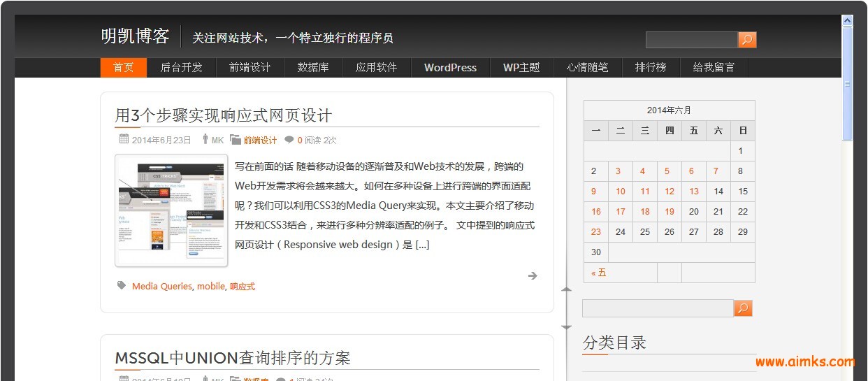Click the read-more arrow in the first post

pyautogui.click(x=533, y=276)
